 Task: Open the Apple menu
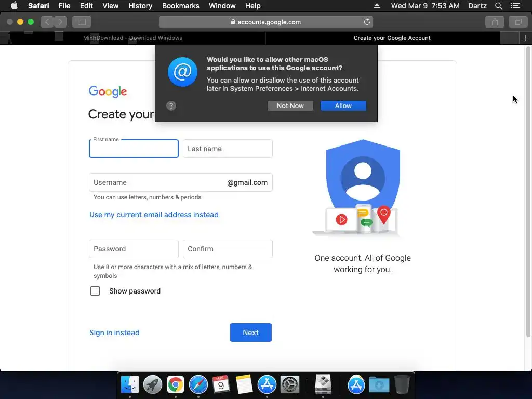click(14, 6)
